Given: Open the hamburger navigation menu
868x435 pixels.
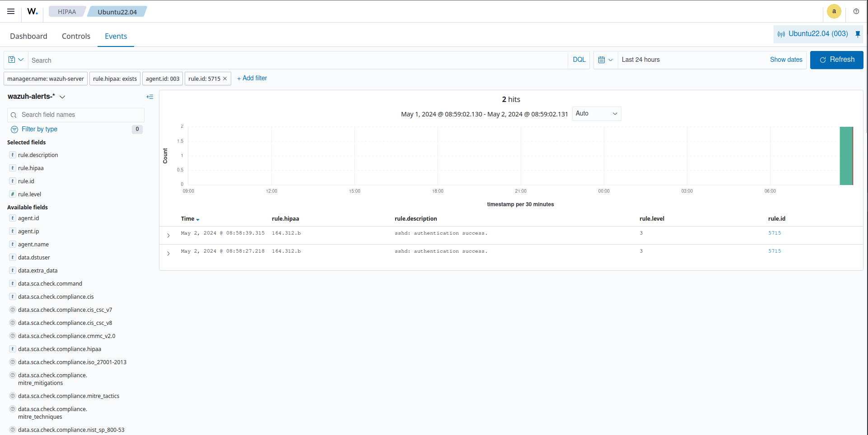Looking at the screenshot, I should [11, 11].
